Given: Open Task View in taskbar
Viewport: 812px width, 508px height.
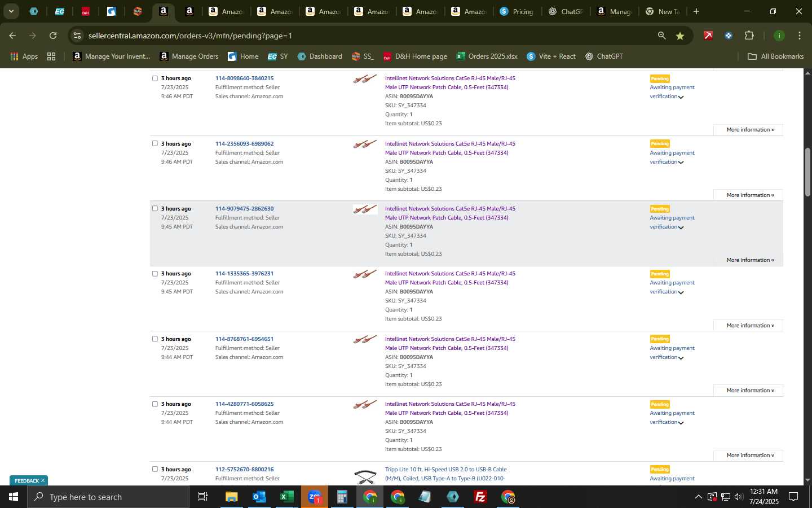Looking at the screenshot, I should click(x=203, y=497).
